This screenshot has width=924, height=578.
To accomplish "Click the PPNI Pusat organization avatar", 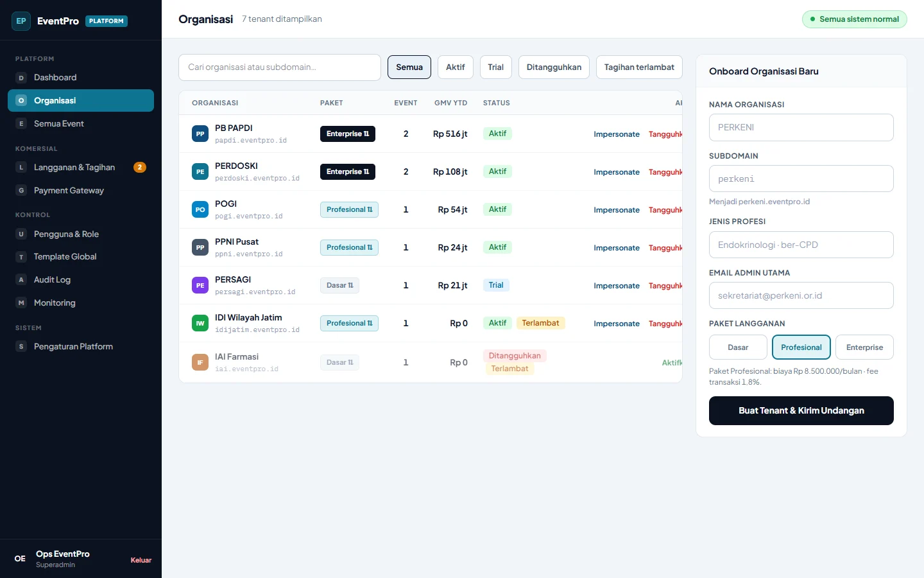I will click(200, 247).
